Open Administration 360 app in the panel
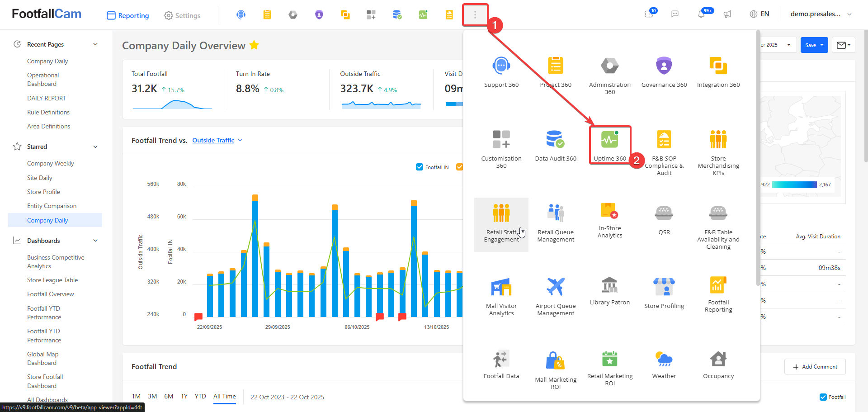Viewport: 868px width, 412px height. 610,76
